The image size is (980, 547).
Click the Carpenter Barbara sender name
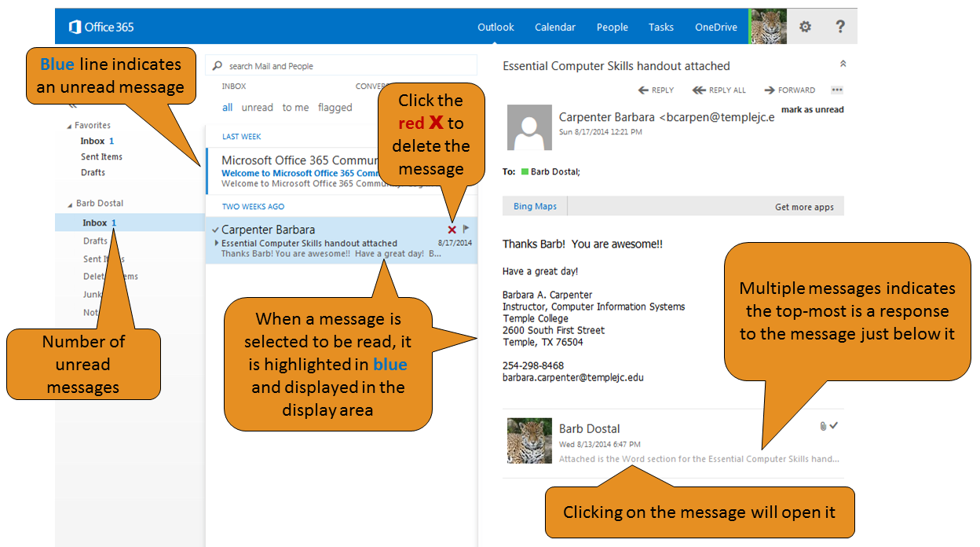(x=606, y=117)
